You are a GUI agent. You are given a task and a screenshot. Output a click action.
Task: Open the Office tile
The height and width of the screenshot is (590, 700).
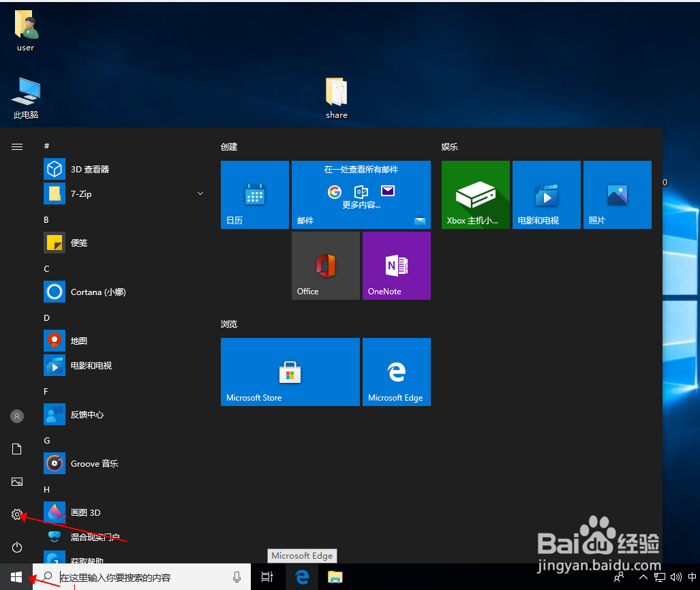pos(326,266)
